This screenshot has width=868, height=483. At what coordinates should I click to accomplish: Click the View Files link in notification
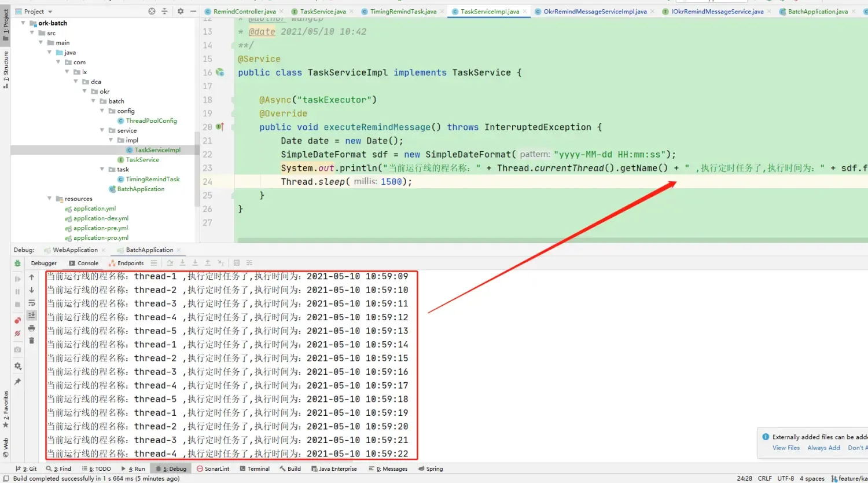pyautogui.click(x=785, y=448)
